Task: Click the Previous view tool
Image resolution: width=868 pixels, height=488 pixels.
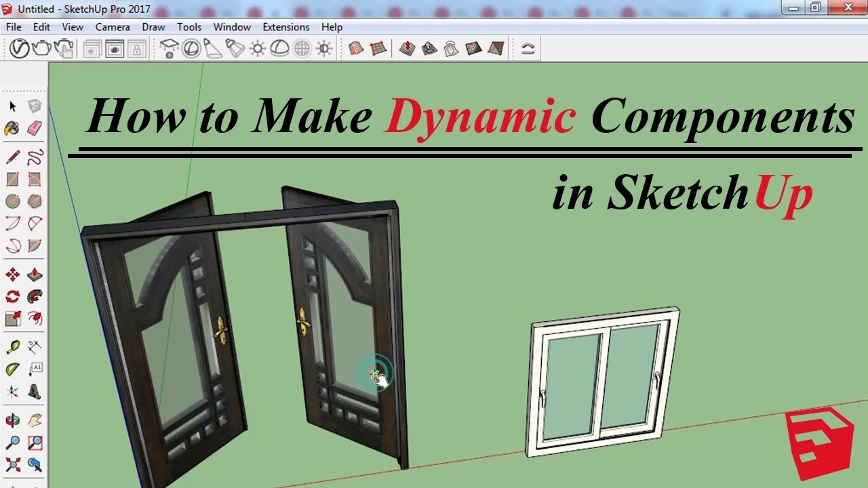Action: pyautogui.click(x=35, y=464)
